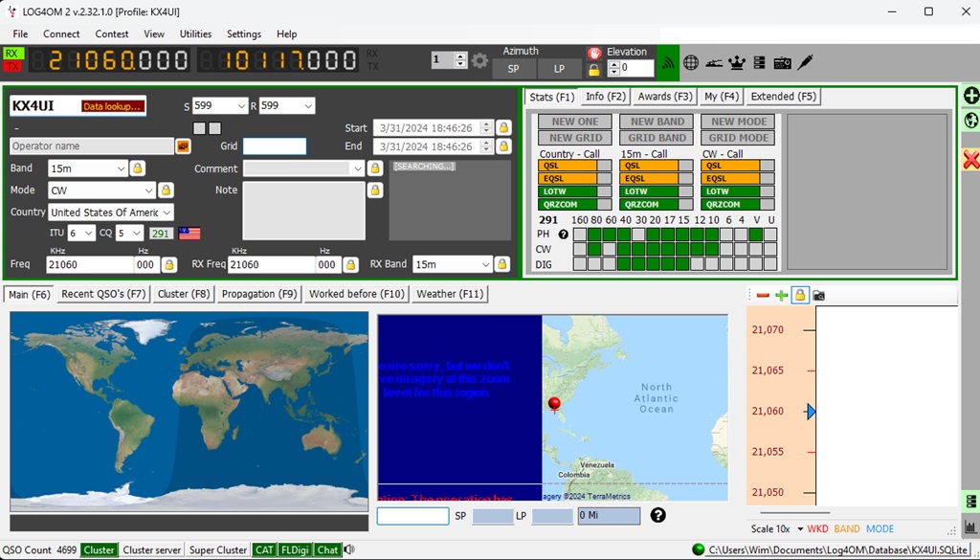980x560 pixels.
Task: Open the CQ zone dropdown
Action: [137, 234]
